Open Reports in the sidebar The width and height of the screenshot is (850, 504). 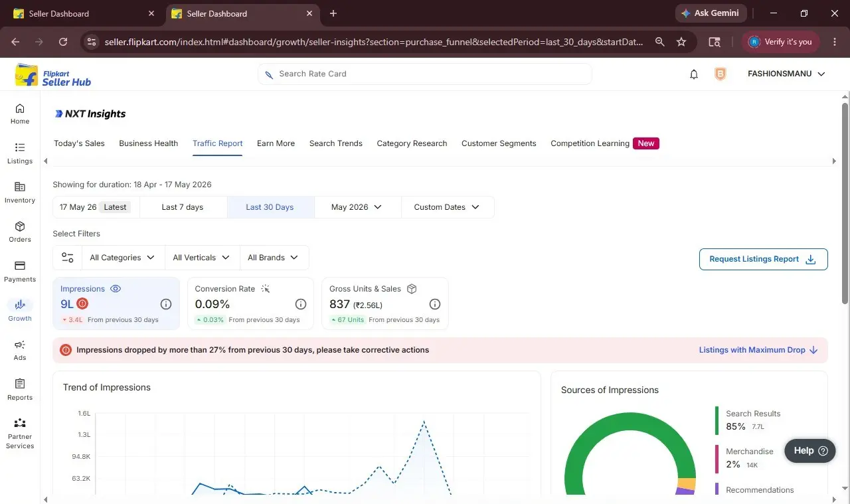click(20, 390)
